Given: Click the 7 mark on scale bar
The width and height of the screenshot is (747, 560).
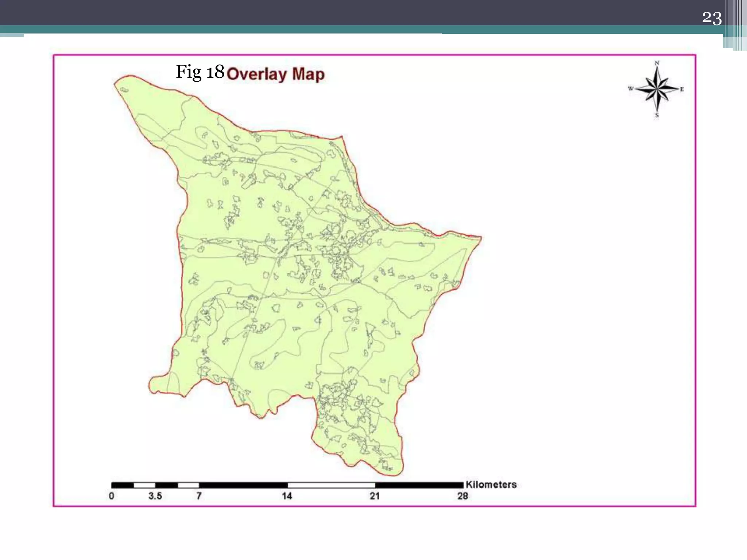Looking at the screenshot, I should click(199, 496).
